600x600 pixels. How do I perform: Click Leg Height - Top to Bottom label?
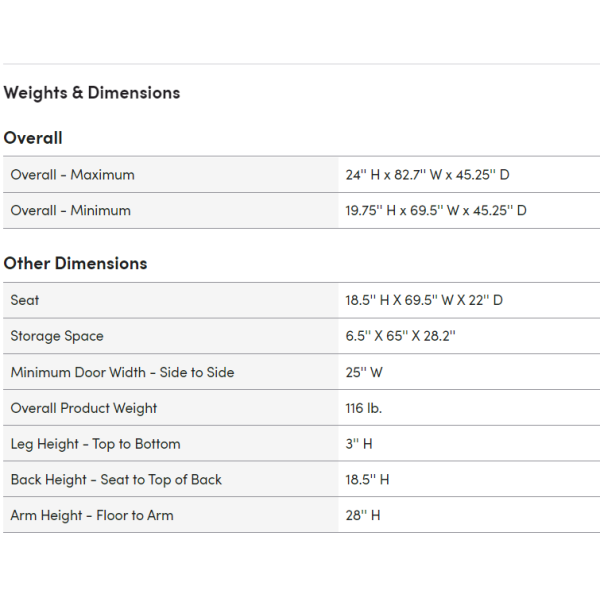point(96,444)
